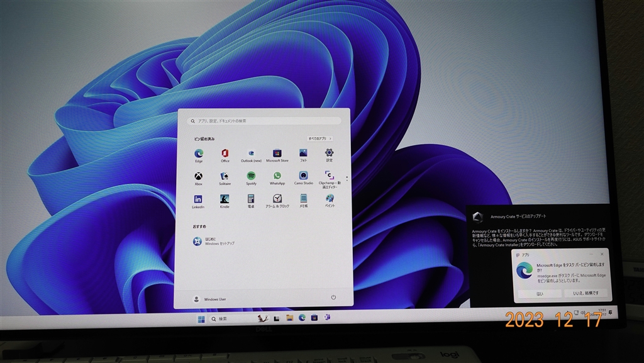This screenshot has width=644, height=363.
Task: Open アラーム & クロック app
Action: (x=277, y=201)
